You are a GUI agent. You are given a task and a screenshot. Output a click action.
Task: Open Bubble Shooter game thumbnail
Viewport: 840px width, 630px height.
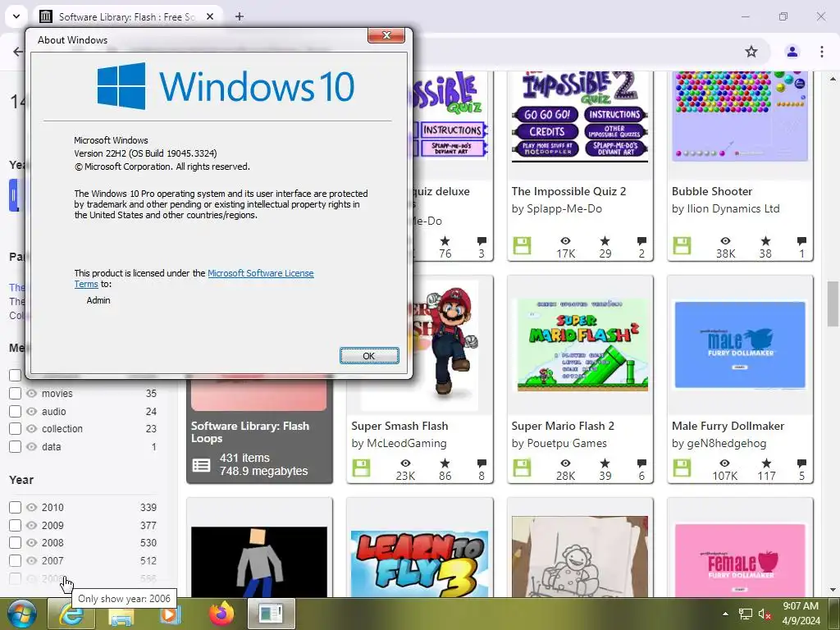[740, 116]
